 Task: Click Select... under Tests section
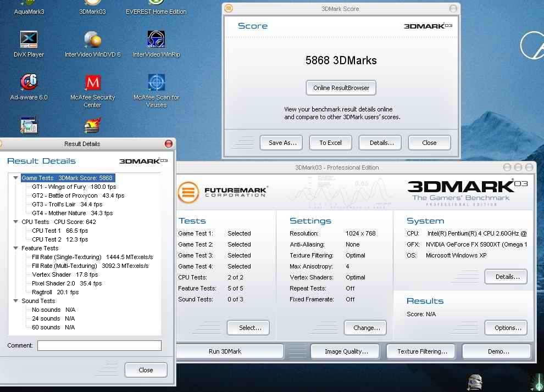click(x=248, y=328)
